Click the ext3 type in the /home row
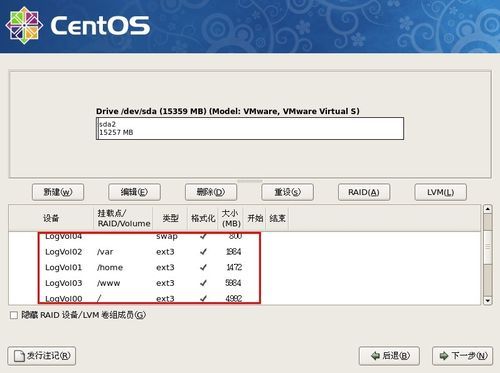 (165, 268)
